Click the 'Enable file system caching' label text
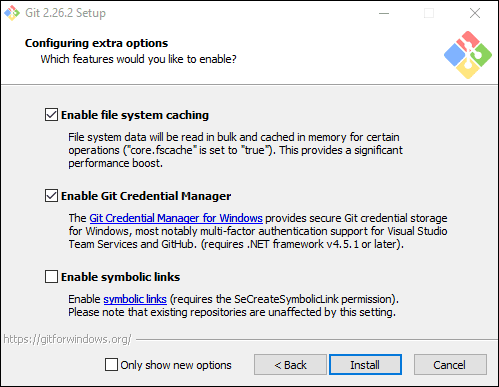This screenshot has height=387, width=499. (x=135, y=115)
